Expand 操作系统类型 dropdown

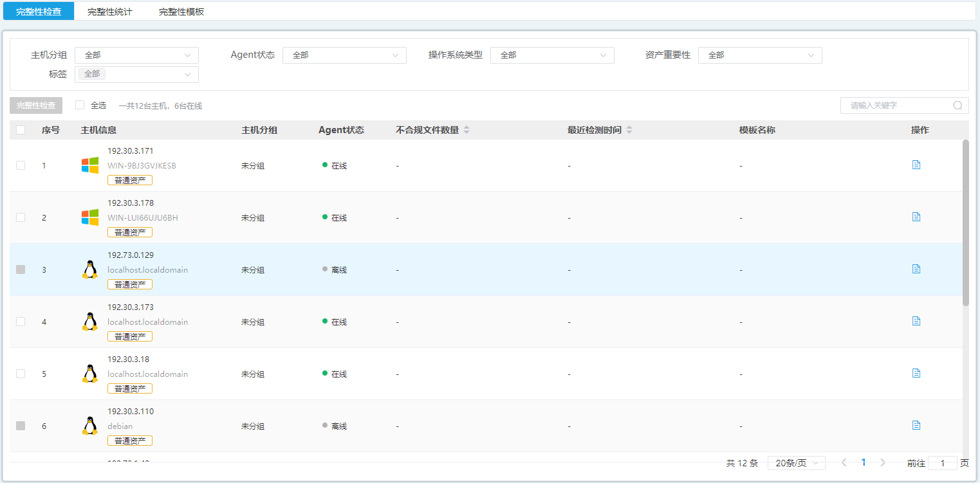pyautogui.click(x=552, y=55)
